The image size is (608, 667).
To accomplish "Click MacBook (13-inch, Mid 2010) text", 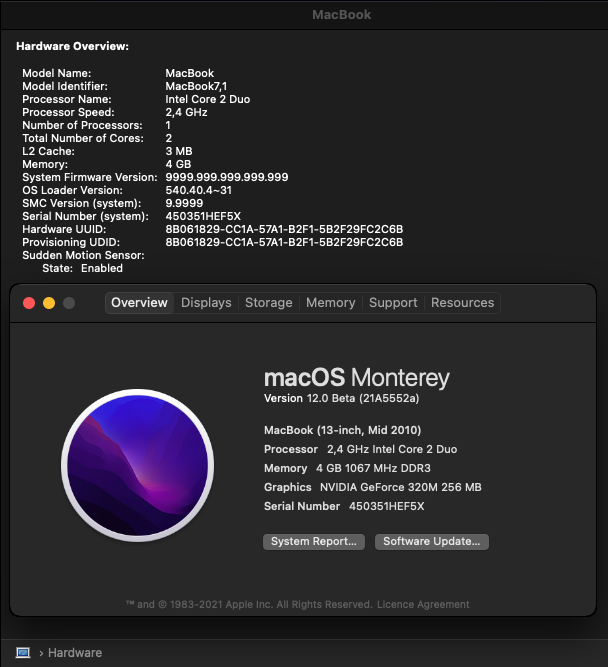I will tap(343, 430).
